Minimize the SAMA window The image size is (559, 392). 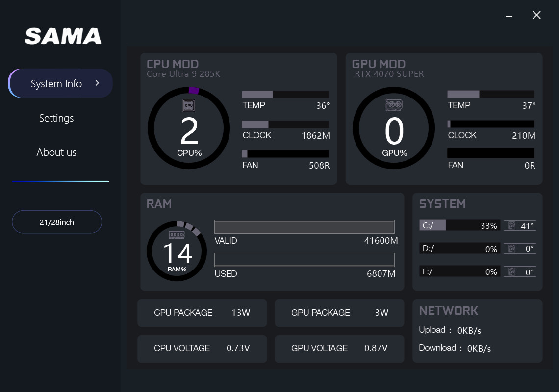pos(509,16)
